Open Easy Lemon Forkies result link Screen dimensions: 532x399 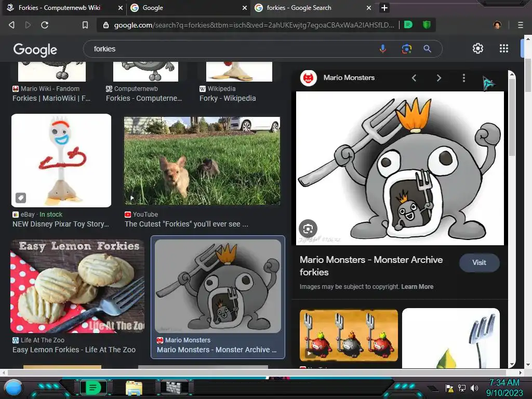(74, 350)
